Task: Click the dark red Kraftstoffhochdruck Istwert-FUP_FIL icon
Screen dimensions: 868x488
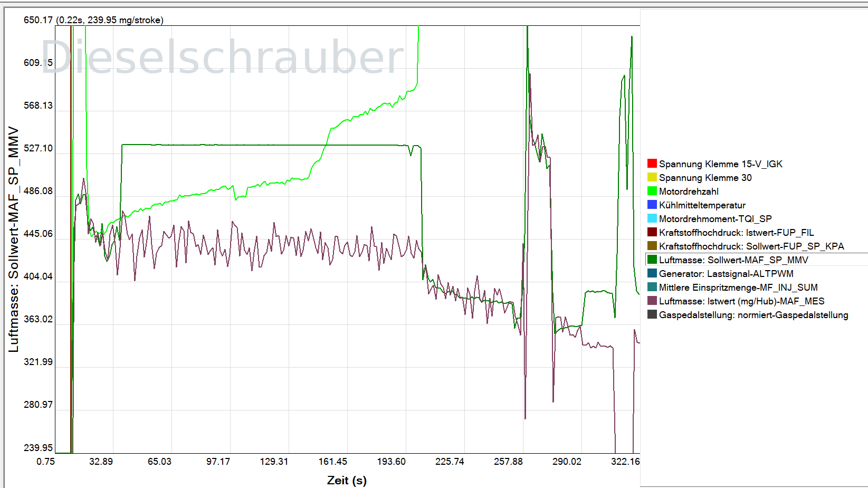Action: coord(652,233)
